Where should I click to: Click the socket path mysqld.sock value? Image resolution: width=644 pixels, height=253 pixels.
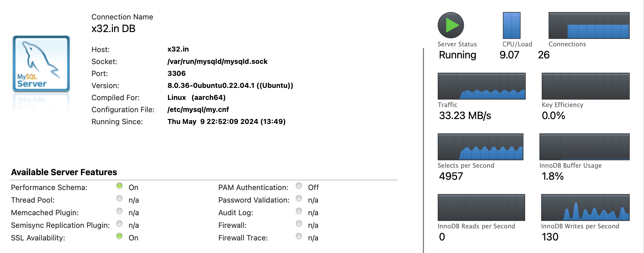coord(217,62)
